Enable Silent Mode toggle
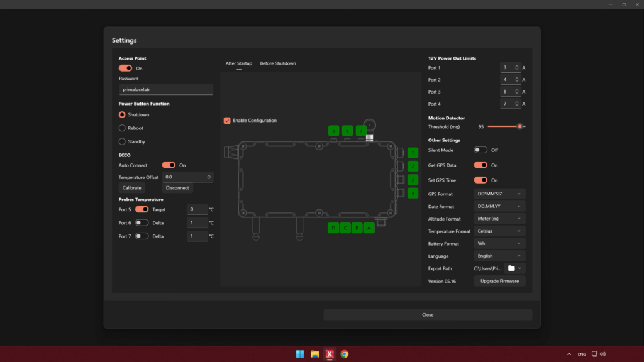Viewport: 644px width, 362px height. point(480,150)
